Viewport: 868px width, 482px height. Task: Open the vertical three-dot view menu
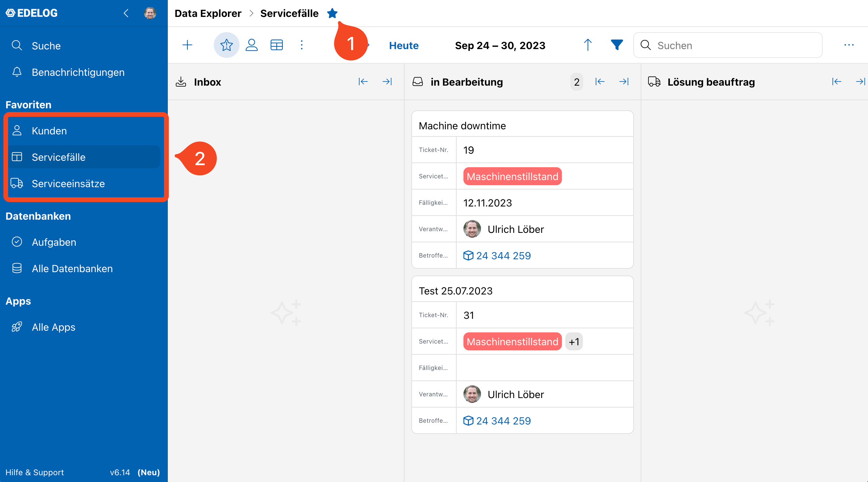tap(301, 45)
